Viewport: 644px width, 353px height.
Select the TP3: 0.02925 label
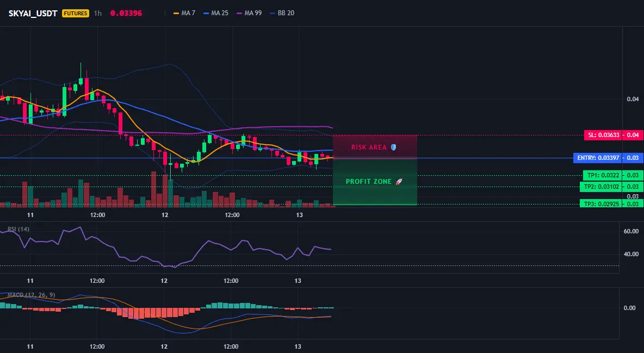point(601,204)
